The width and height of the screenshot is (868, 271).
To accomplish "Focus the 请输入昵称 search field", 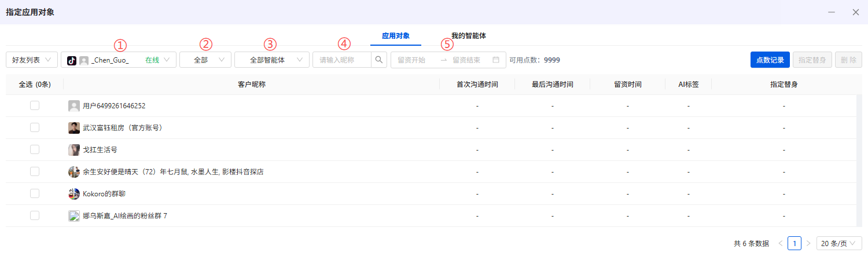I will click(x=342, y=60).
